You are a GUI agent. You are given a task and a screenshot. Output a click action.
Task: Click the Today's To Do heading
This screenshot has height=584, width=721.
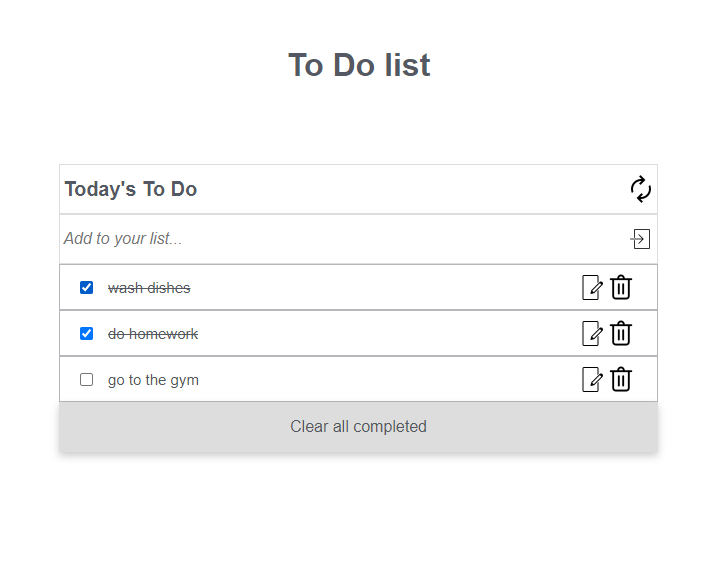click(131, 189)
